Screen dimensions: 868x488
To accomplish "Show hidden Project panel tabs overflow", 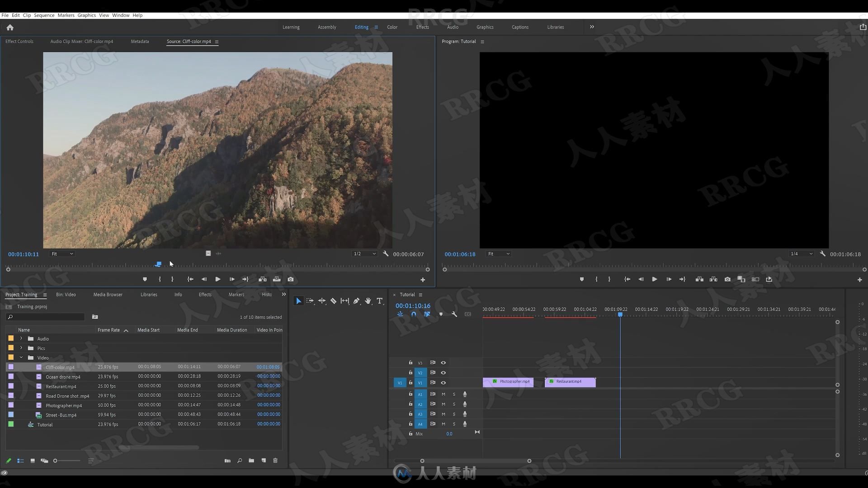I will (284, 295).
